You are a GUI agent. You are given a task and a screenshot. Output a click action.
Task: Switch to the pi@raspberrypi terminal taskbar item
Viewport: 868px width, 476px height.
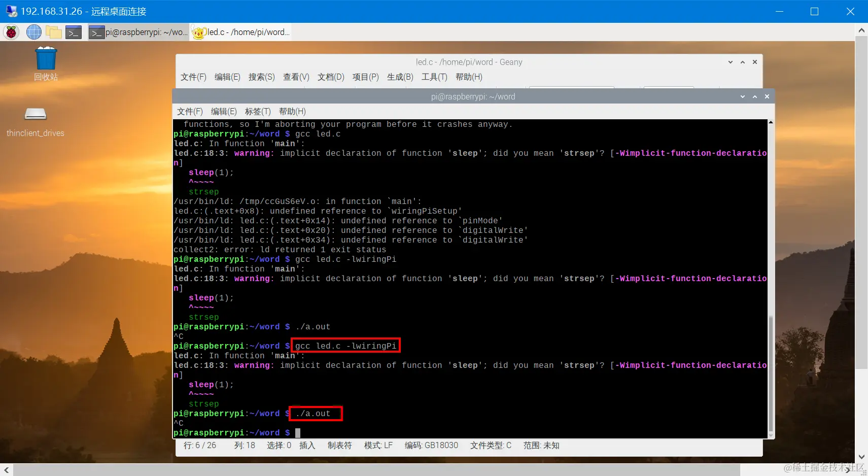138,32
